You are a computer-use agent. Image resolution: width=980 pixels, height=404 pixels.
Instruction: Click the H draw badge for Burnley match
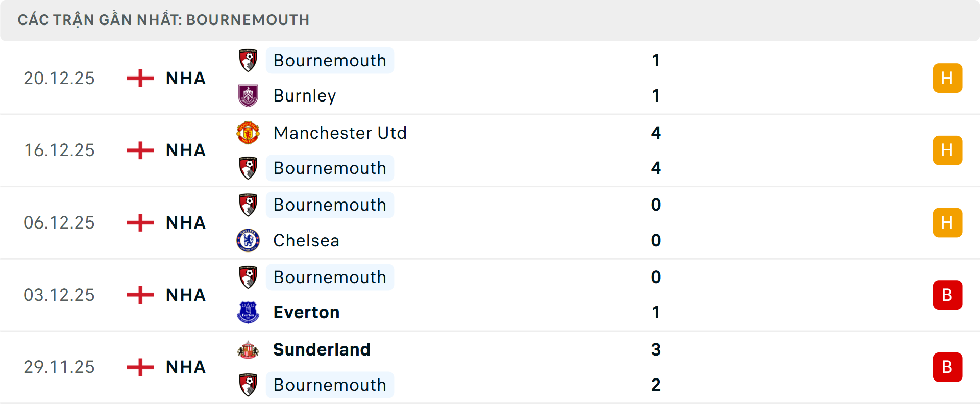[x=947, y=78]
